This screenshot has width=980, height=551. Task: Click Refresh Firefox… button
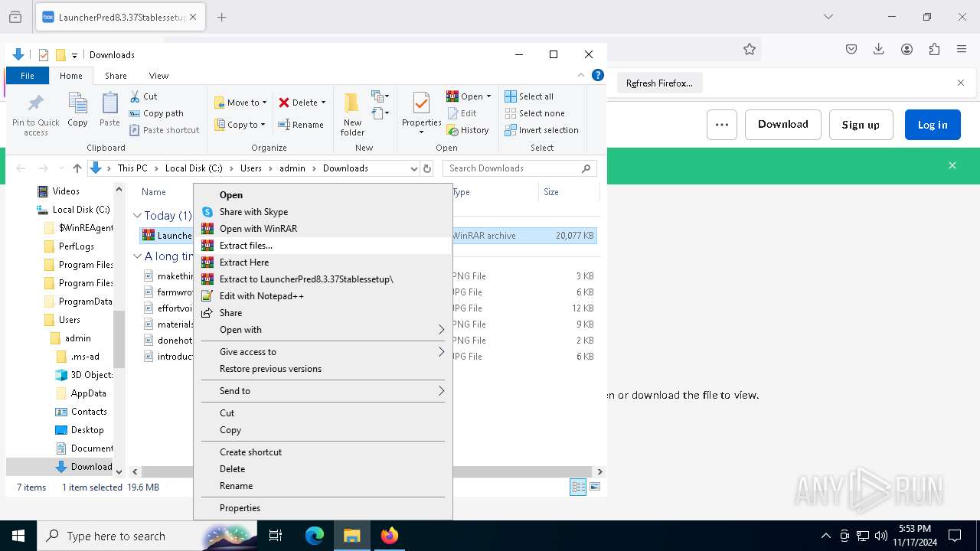pos(659,83)
